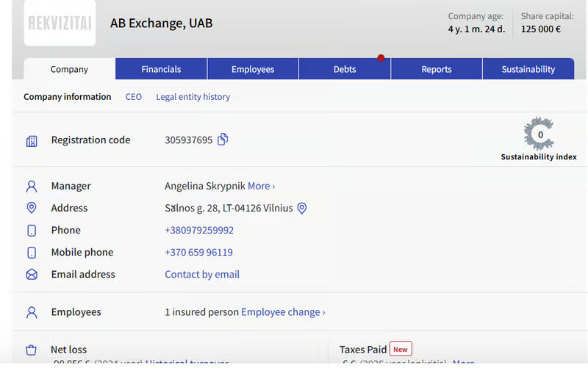Click phone number +380979259992
Viewport: 588px width, 368px height.
199,231
